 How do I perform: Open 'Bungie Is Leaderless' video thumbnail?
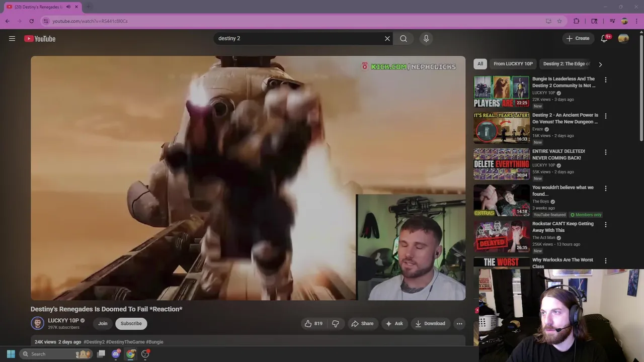pos(501,92)
